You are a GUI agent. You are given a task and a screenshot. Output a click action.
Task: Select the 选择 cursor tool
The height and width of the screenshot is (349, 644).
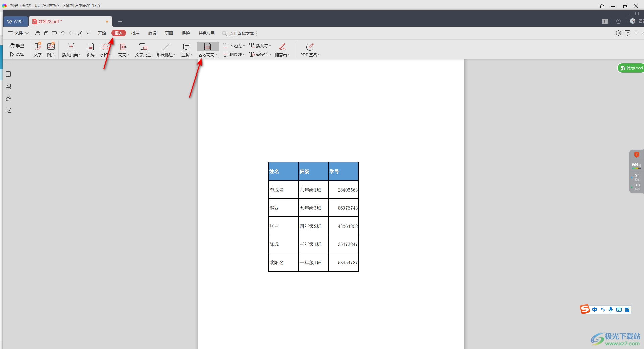[x=17, y=54]
